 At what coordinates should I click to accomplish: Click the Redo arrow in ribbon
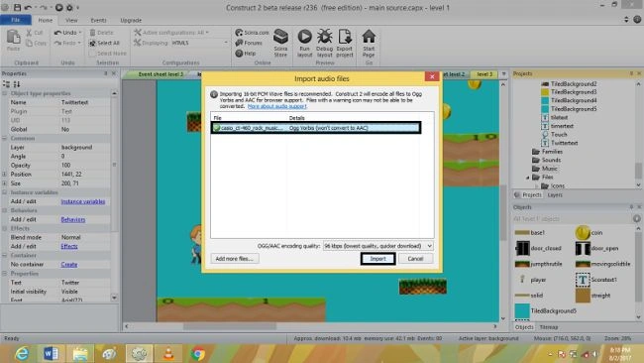[57, 43]
